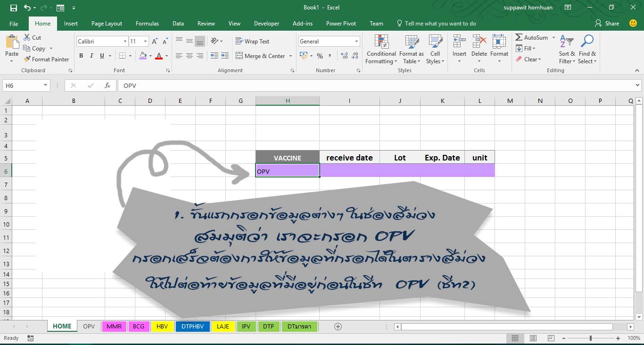Expand the formula bar

pos(638,85)
